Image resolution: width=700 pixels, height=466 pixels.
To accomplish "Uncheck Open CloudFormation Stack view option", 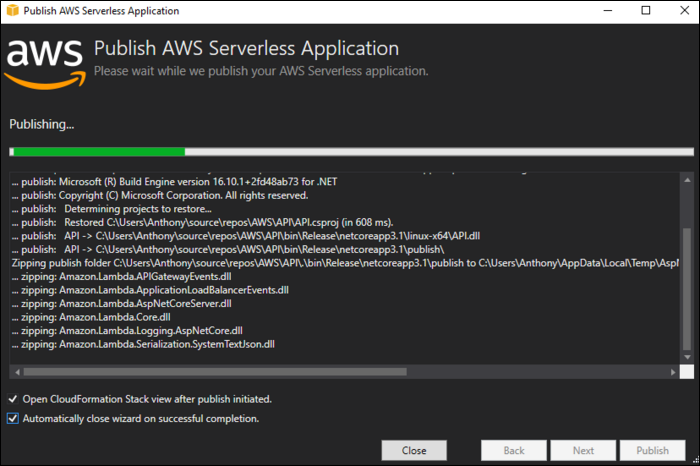I will pos(12,399).
